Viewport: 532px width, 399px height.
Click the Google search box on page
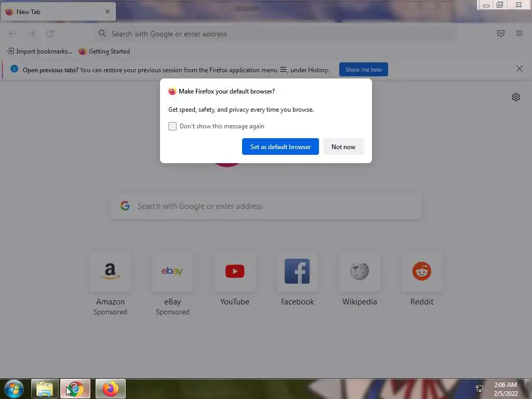click(x=267, y=206)
